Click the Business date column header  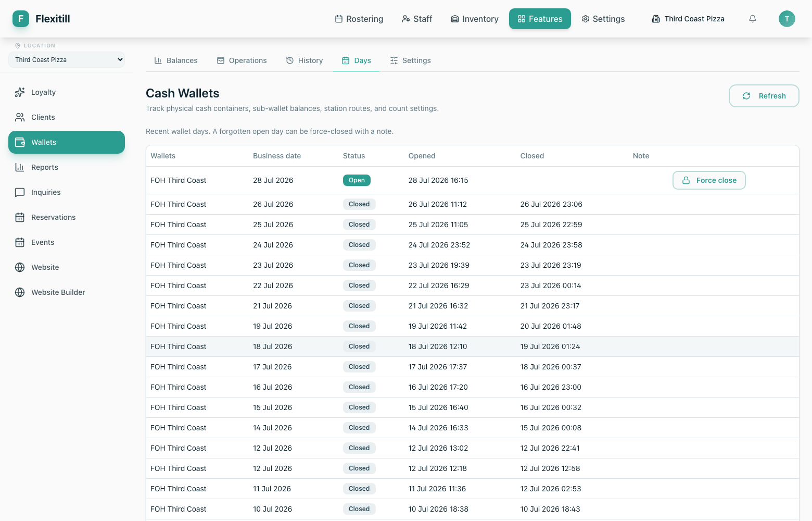(277, 156)
